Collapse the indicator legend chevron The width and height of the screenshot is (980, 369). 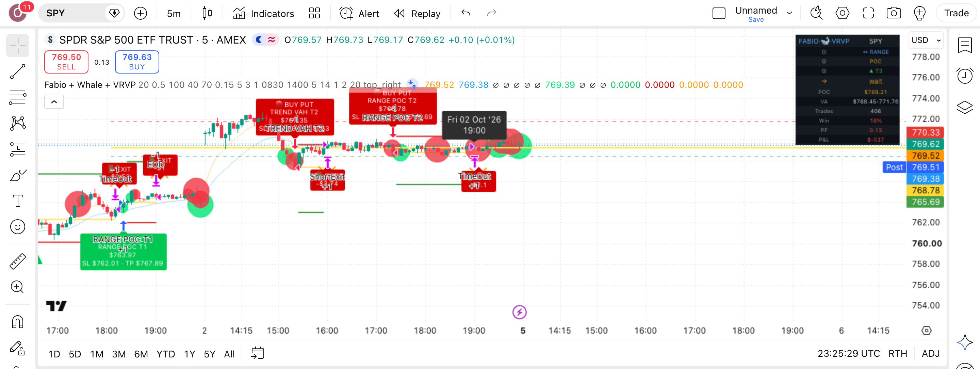(x=54, y=101)
